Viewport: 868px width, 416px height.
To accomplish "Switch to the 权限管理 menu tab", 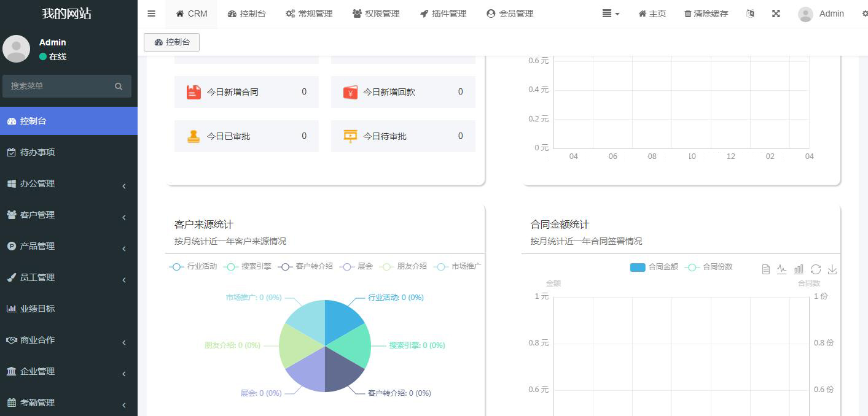I will click(376, 13).
